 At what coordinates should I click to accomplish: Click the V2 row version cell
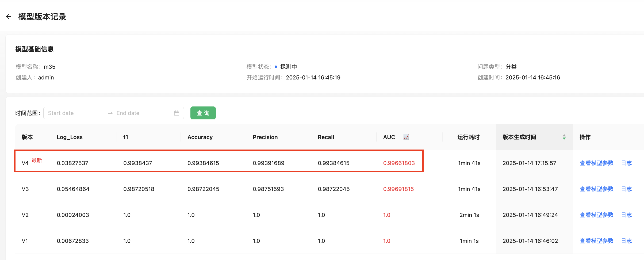25,215
